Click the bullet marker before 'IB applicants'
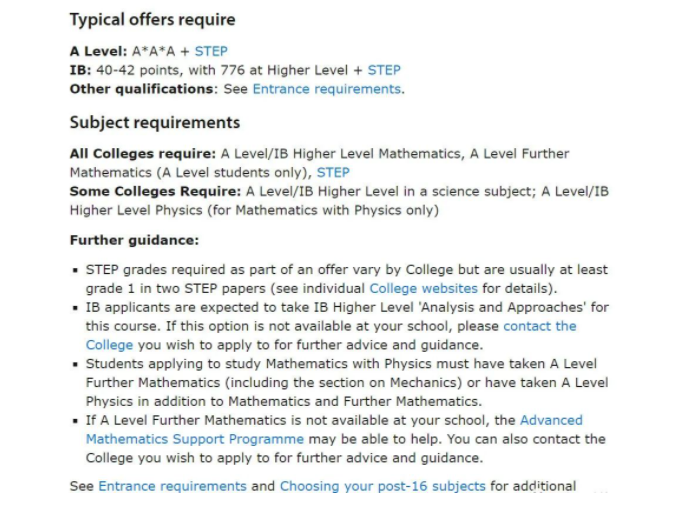700x518 pixels. (x=75, y=308)
